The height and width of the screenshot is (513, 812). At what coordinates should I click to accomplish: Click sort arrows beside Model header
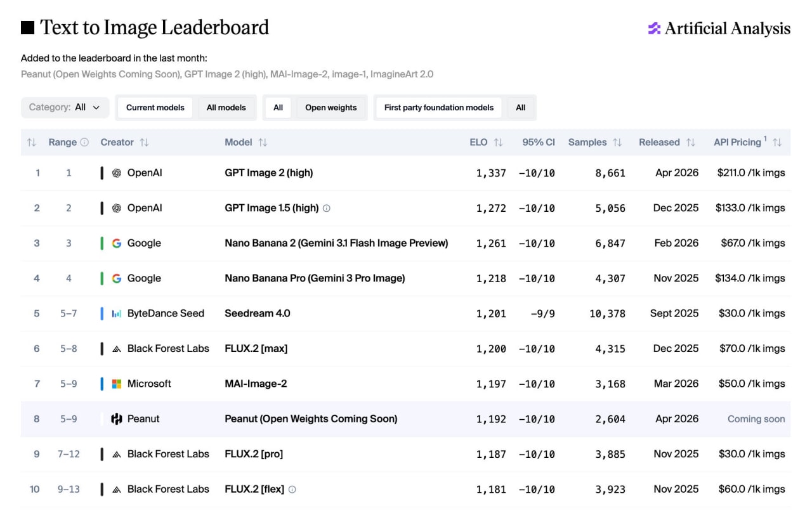click(x=263, y=143)
